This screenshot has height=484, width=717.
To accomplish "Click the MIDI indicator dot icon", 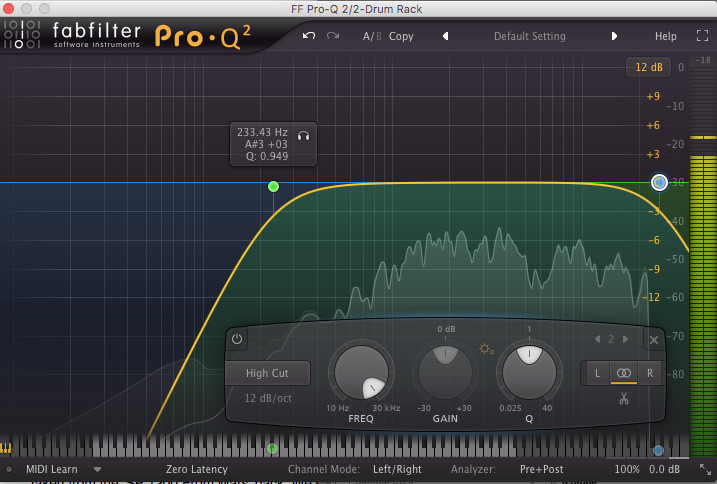I will pyautogui.click(x=8, y=469).
